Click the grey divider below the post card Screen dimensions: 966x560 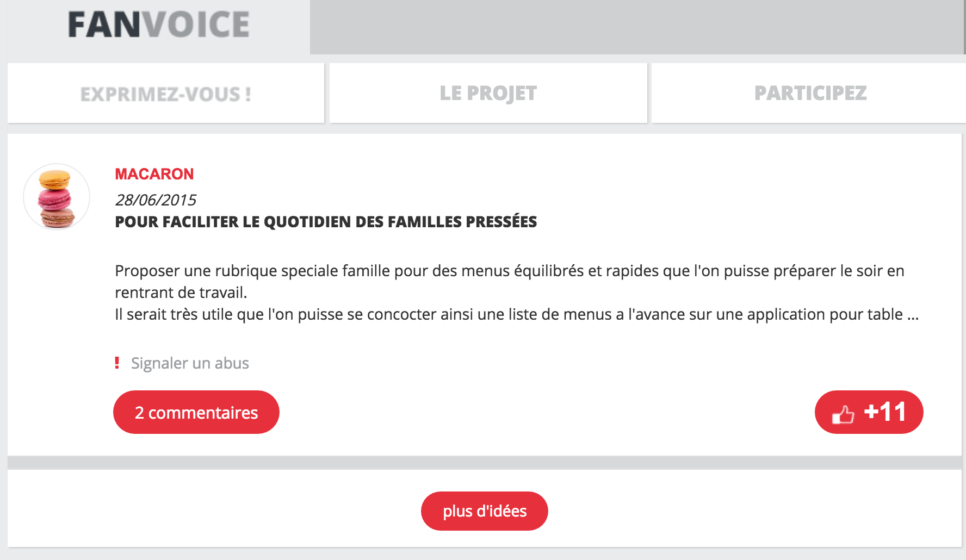click(x=484, y=463)
